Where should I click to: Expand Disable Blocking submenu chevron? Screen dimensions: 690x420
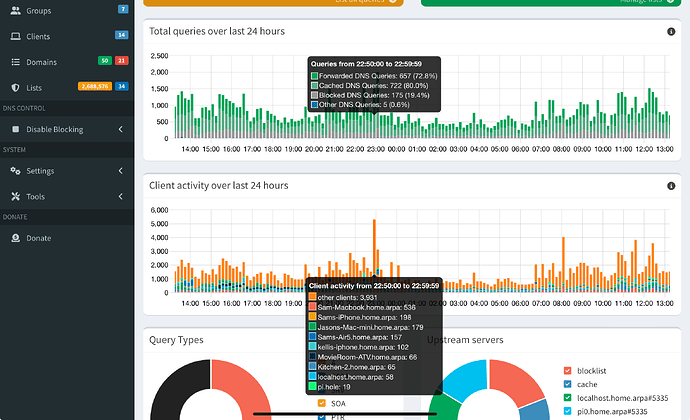(121, 129)
